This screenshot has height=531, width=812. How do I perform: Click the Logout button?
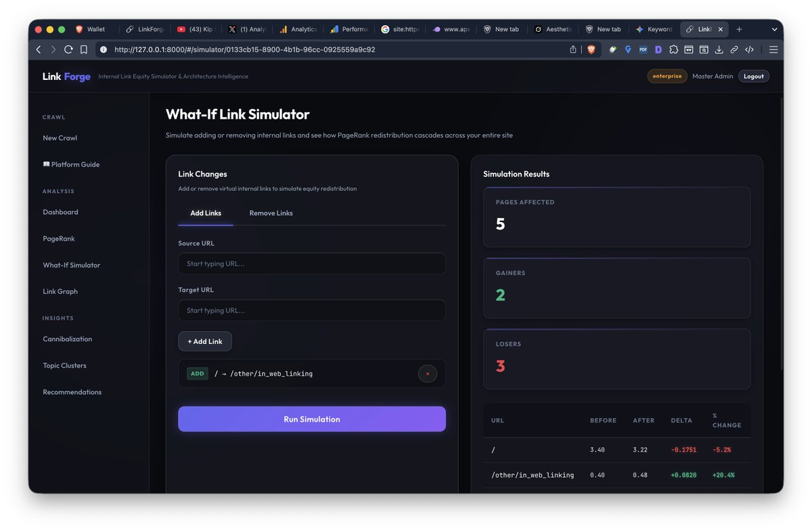point(754,77)
